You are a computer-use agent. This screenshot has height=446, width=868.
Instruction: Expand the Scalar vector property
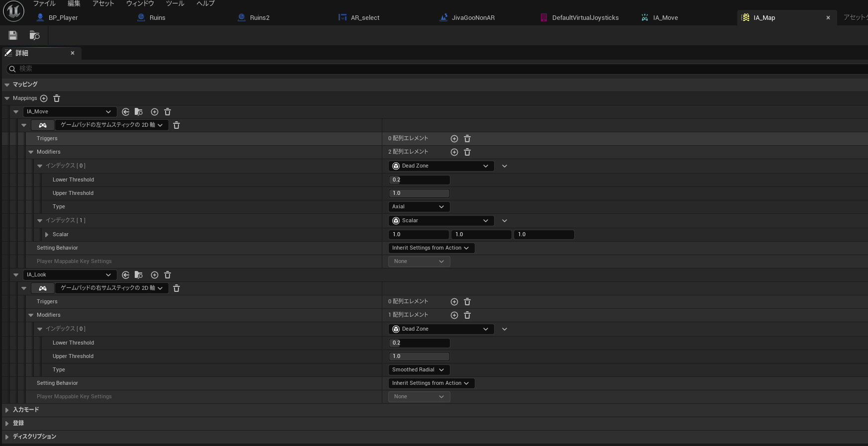pyautogui.click(x=47, y=235)
